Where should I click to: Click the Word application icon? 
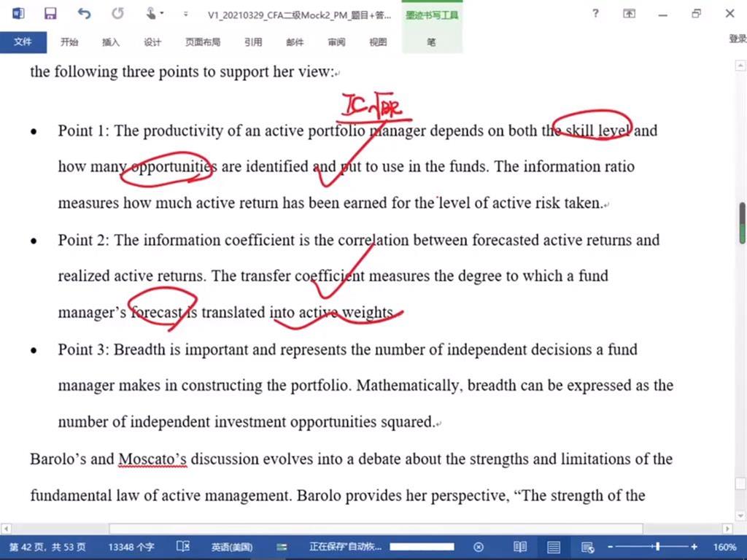pos(18,13)
